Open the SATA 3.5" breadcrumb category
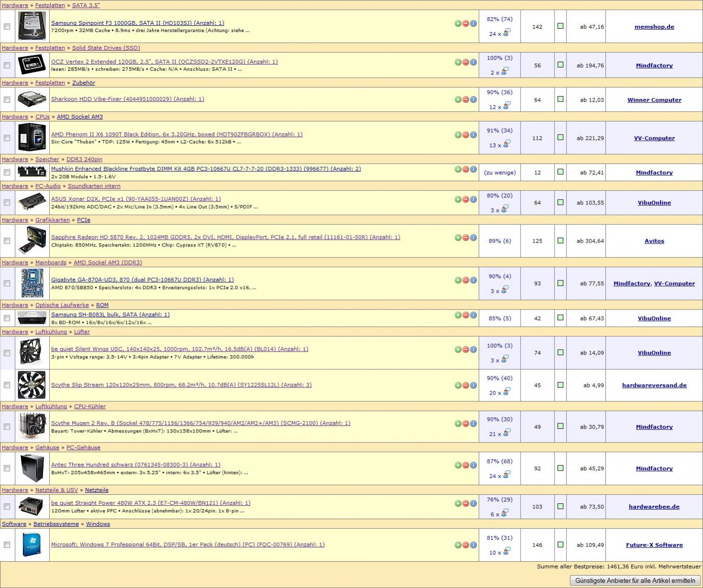Viewport: 703px width, 588px height. (86, 5)
